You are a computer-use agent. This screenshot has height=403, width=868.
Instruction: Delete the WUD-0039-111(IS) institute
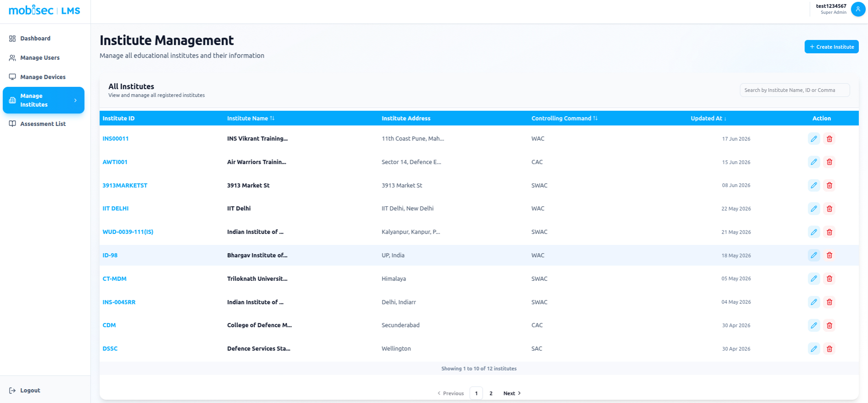pyautogui.click(x=829, y=232)
